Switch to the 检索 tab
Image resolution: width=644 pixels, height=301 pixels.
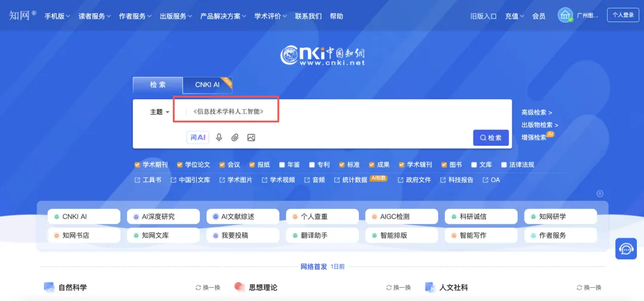(157, 85)
